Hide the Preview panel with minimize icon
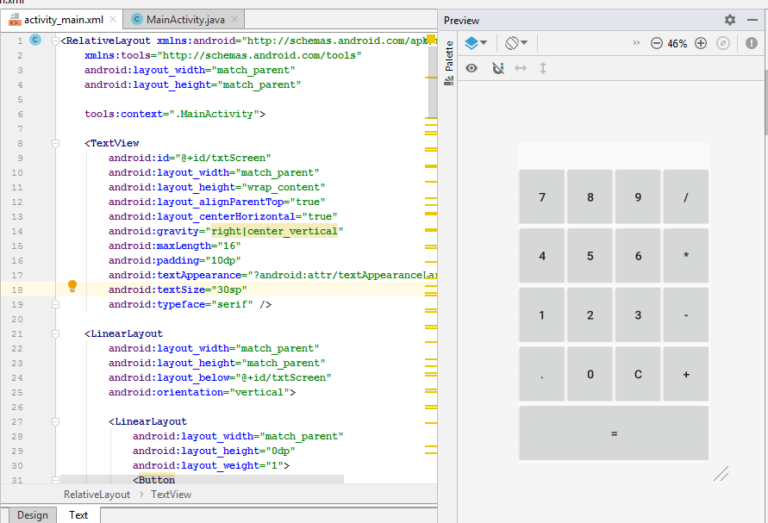The image size is (768, 523). coord(752,20)
